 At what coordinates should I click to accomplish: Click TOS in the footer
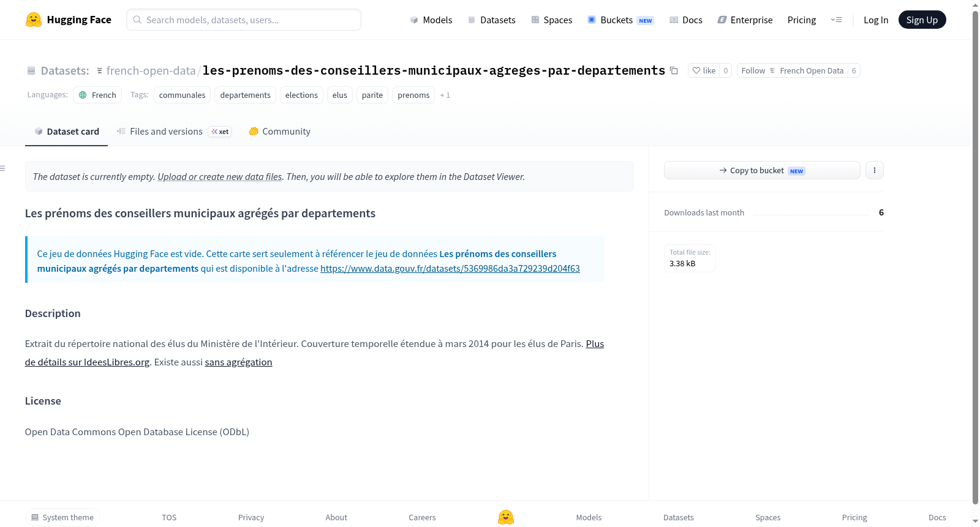169,517
